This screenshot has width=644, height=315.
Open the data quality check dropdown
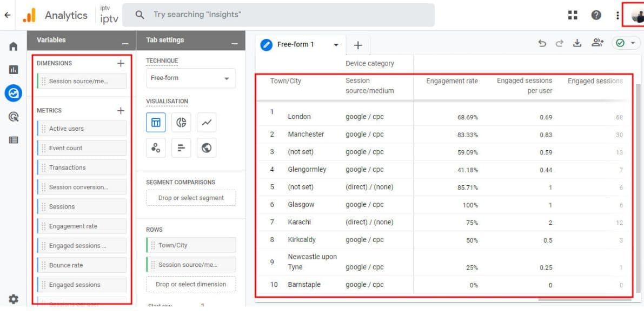(626, 43)
